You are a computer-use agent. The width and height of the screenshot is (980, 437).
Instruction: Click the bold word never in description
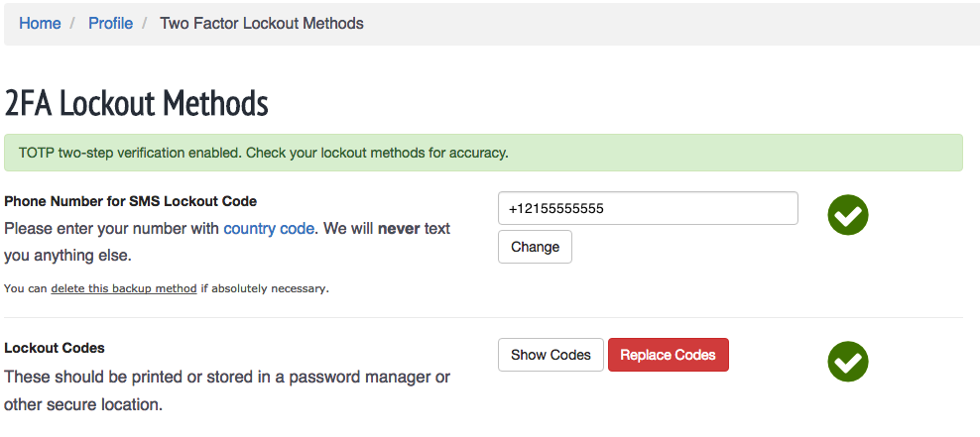point(399,229)
